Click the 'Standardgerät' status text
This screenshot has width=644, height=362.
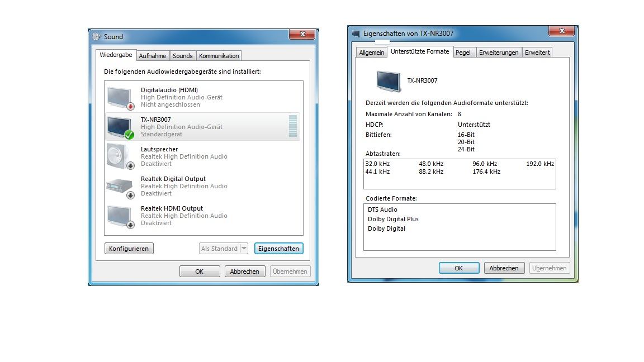[x=162, y=134]
